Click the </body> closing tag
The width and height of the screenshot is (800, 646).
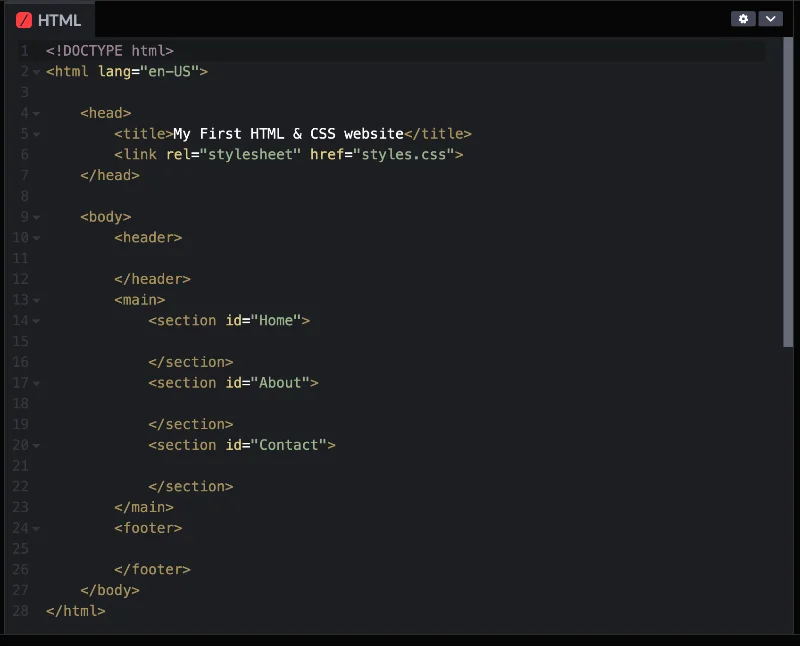coord(110,590)
